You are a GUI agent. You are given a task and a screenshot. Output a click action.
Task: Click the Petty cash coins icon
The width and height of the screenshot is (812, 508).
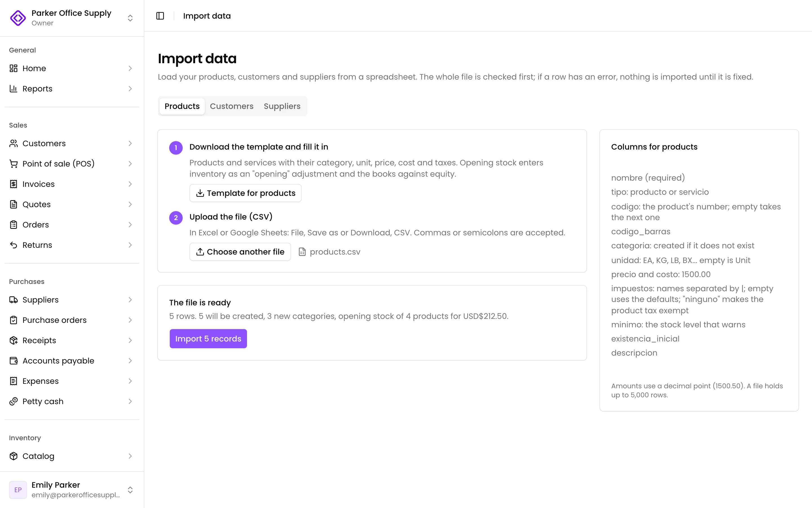tap(14, 402)
